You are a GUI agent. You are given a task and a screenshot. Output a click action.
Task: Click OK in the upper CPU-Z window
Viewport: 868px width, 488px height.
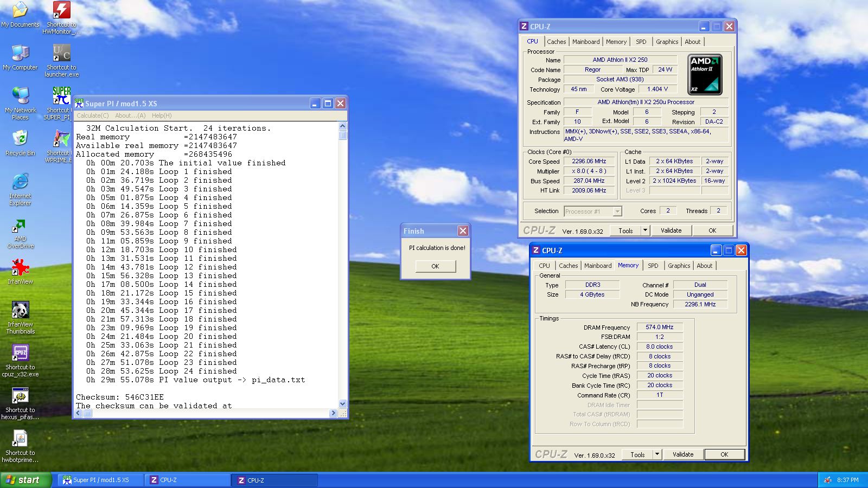coord(712,230)
